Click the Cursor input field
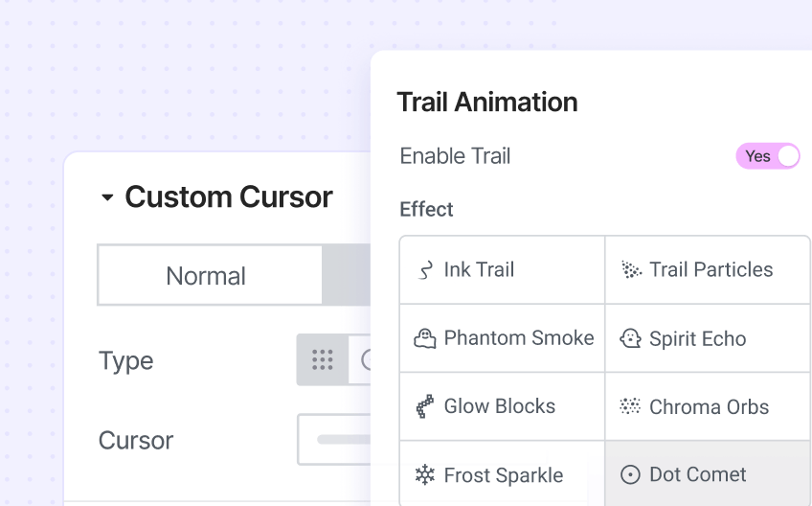Viewport: 812px width, 506px height. click(x=335, y=440)
